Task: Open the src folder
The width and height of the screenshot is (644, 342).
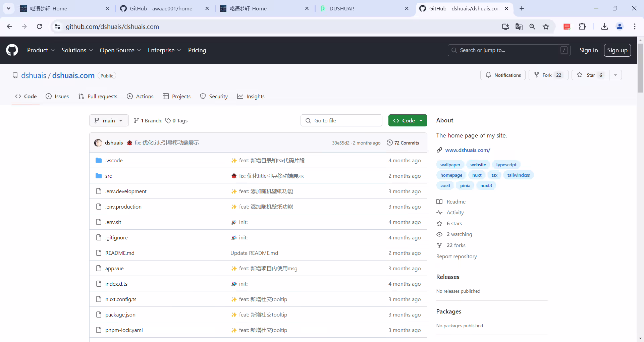Action: pyautogui.click(x=109, y=176)
